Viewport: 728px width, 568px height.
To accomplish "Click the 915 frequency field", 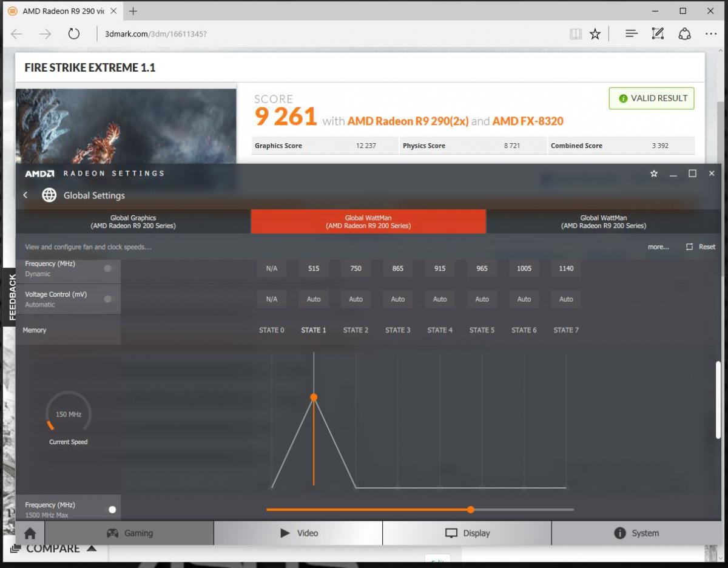I will (x=440, y=268).
